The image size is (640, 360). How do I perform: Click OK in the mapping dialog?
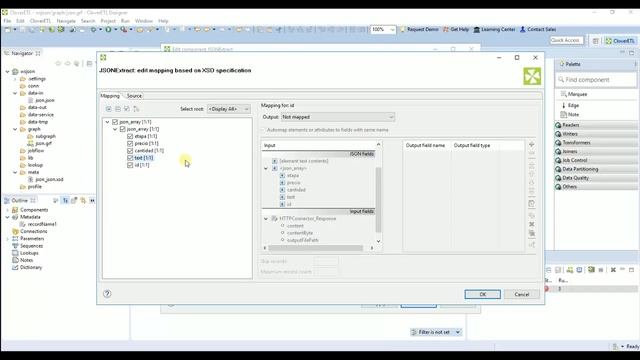(482, 294)
